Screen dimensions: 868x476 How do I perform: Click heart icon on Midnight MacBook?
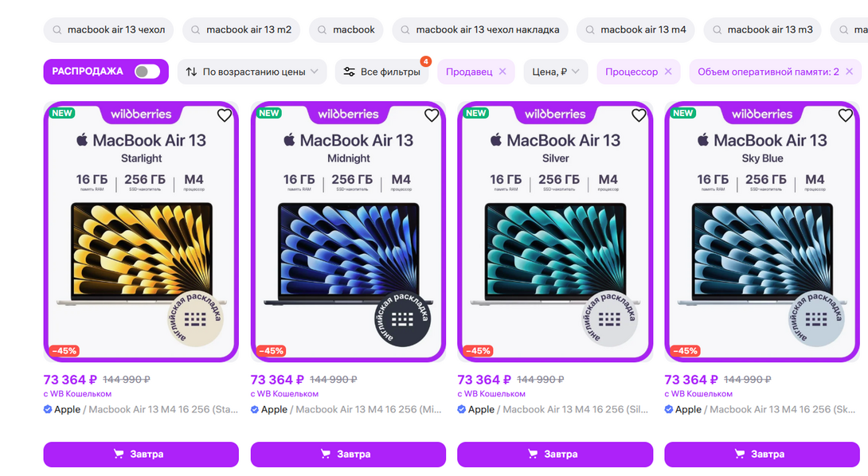click(x=432, y=115)
